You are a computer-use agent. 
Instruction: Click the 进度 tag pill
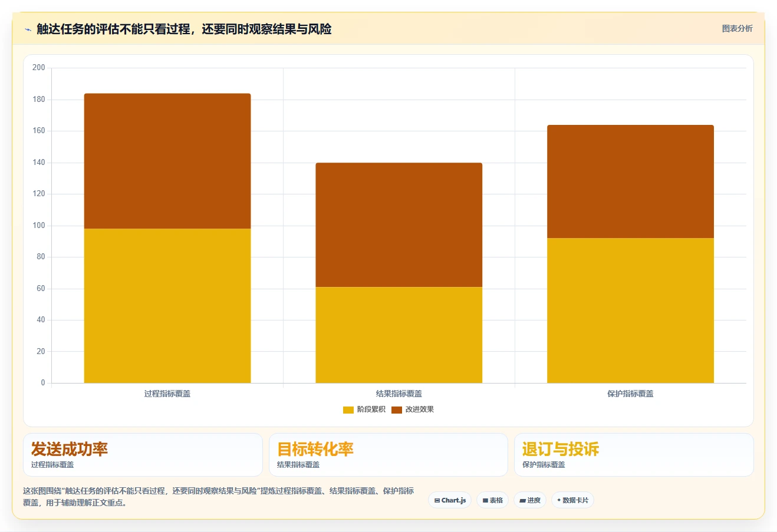pos(530,500)
